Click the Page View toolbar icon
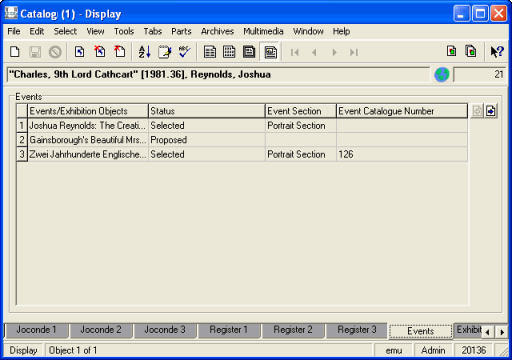This screenshot has width=512, height=360. coord(249,52)
